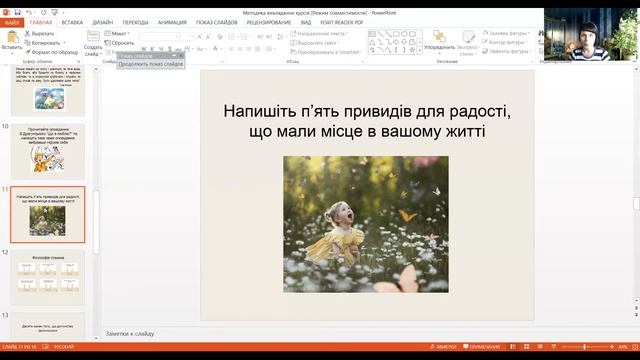Toggle Примечания comments pane in status bar
Viewport: 640px width, 360px height.
(481, 347)
